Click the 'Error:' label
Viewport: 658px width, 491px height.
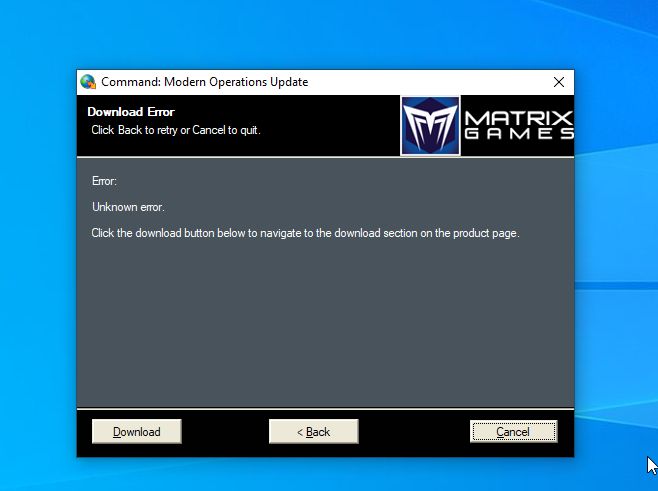tap(104, 181)
